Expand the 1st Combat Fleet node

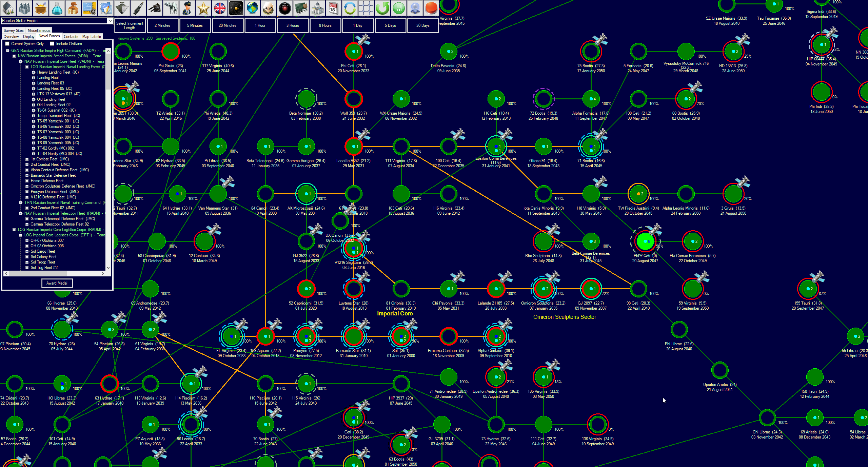[27, 159]
